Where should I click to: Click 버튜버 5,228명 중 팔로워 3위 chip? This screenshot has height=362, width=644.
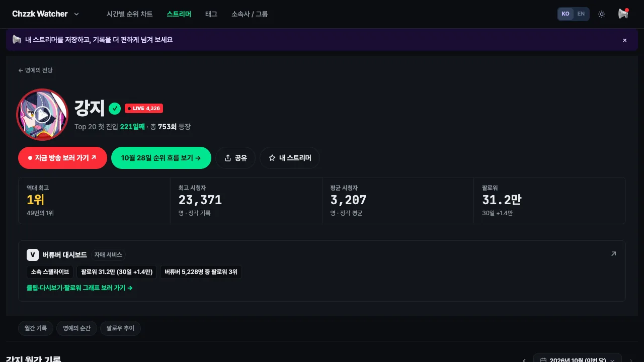pyautogui.click(x=201, y=272)
